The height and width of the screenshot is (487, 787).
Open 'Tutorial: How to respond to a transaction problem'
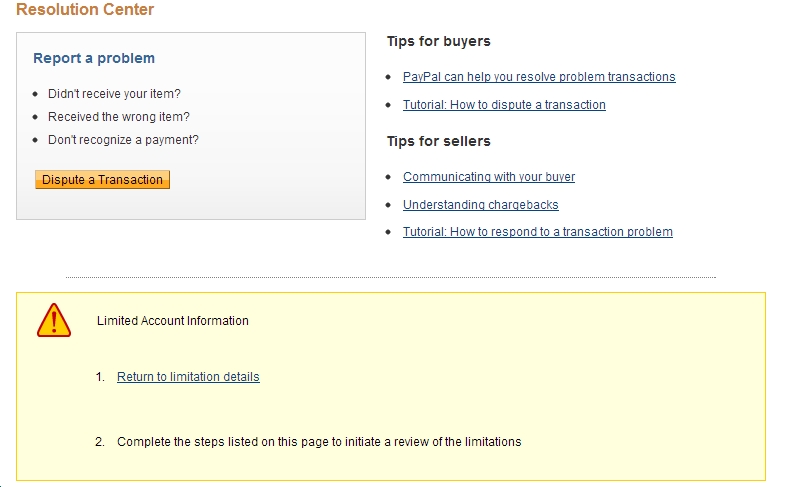coord(538,232)
